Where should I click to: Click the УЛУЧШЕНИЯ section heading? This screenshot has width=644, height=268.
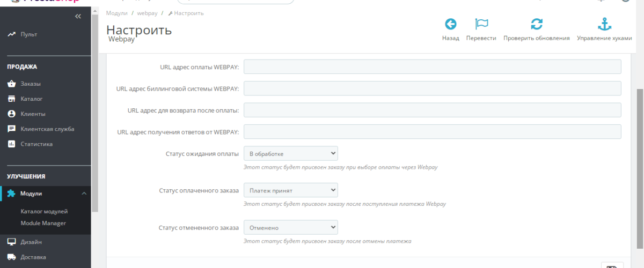click(26, 176)
